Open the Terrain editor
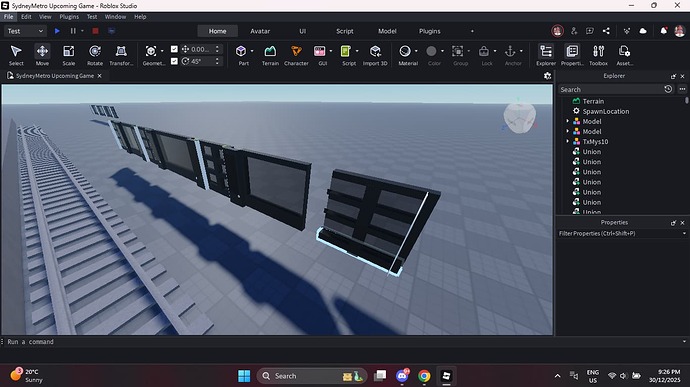Viewport: 690px width, 387px height. tap(270, 55)
